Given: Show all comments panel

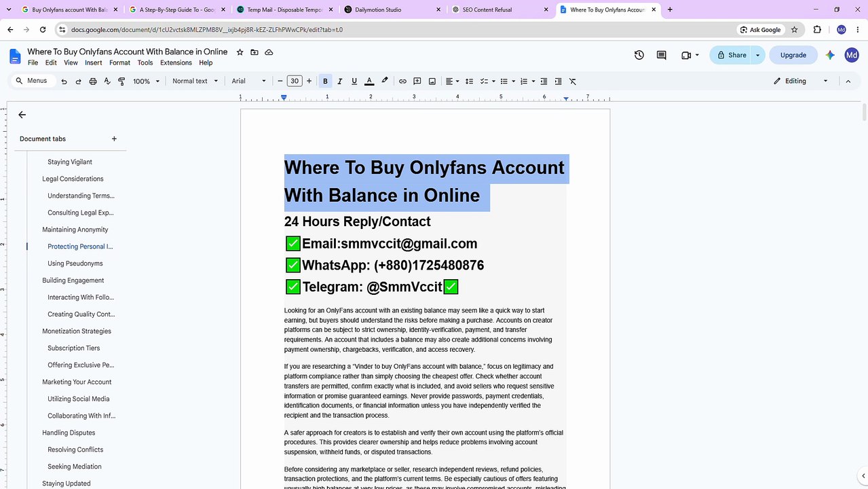Looking at the screenshot, I should pyautogui.click(x=661, y=55).
